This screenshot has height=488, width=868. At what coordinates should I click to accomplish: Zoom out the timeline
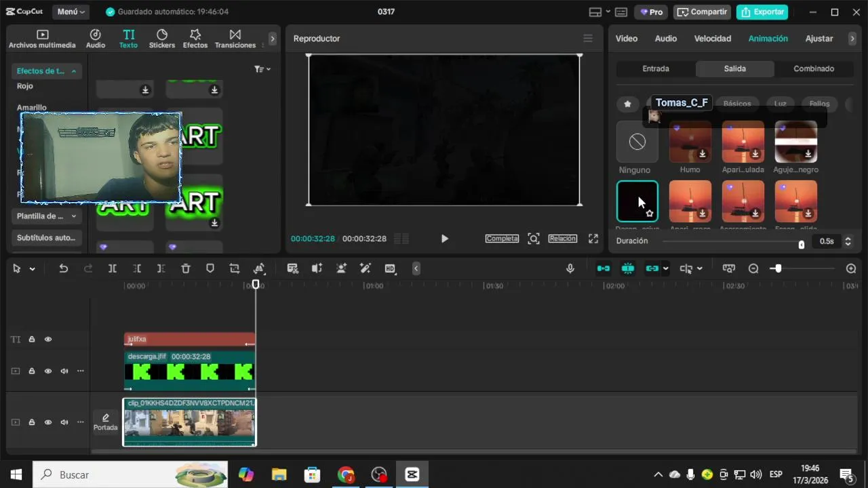pyautogui.click(x=753, y=268)
